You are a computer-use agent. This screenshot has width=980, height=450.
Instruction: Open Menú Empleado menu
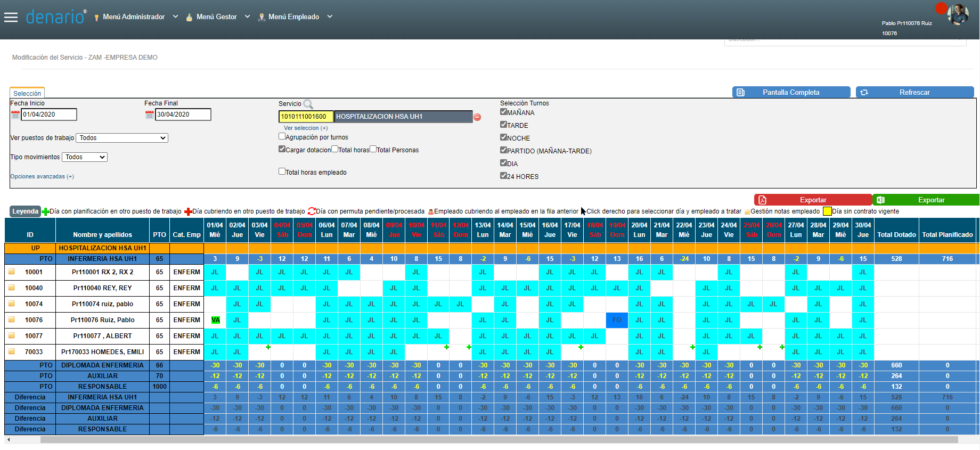click(294, 17)
